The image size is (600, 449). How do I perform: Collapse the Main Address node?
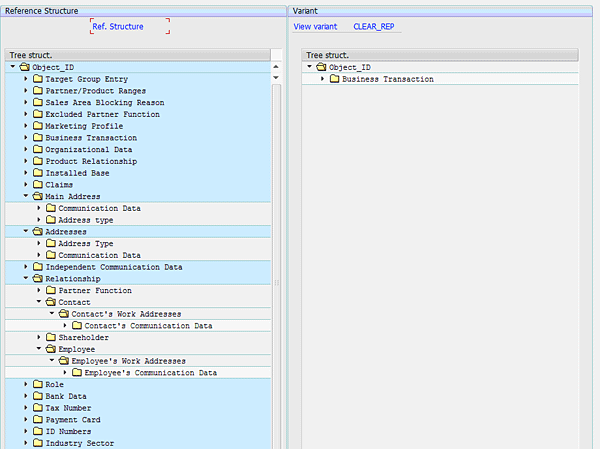26,196
